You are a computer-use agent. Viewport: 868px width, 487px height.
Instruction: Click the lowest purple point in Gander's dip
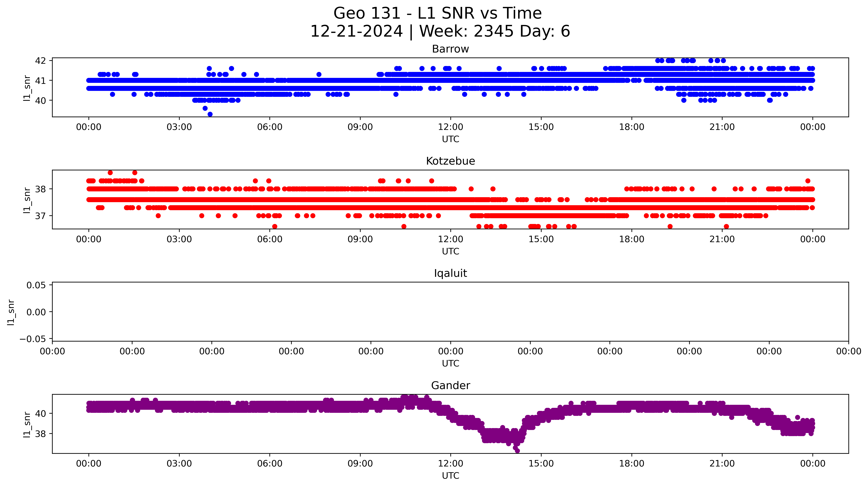click(x=517, y=451)
